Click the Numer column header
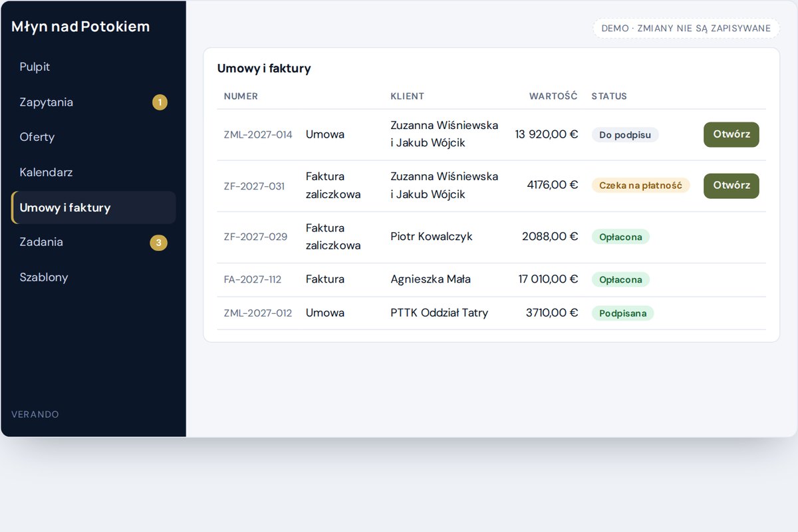Image resolution: width=798 pixels, height=532 pixels. point(241,96)
